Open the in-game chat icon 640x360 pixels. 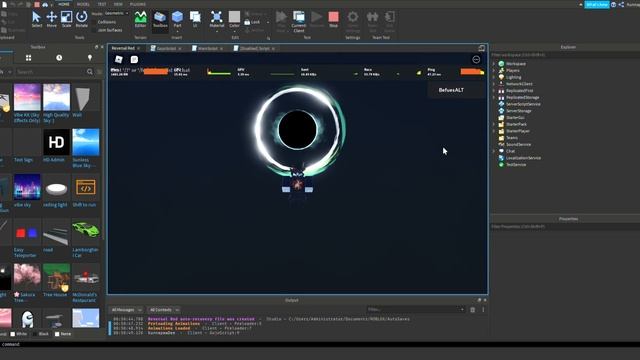pos(134,60)
